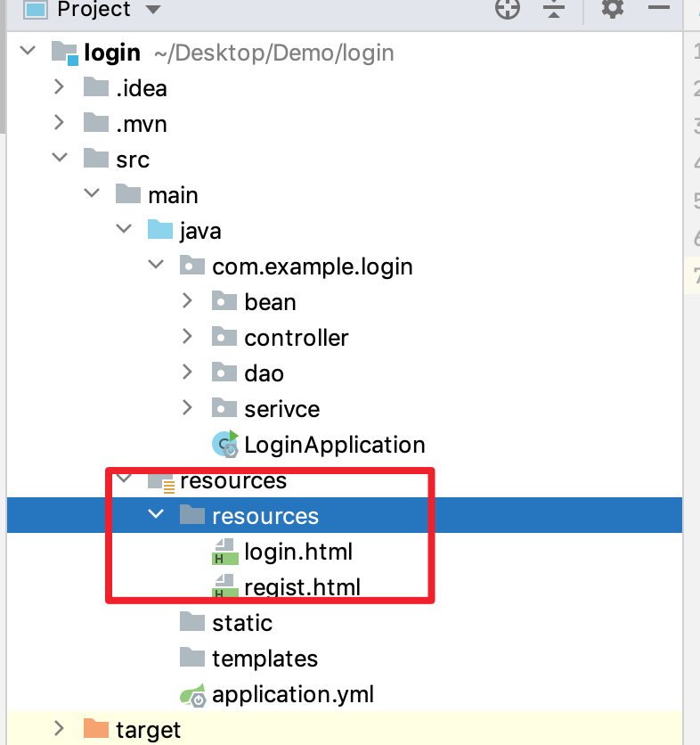The width and height of the screenshot is (700, 745).
Task: Select the static folder name
Action: 242,623
